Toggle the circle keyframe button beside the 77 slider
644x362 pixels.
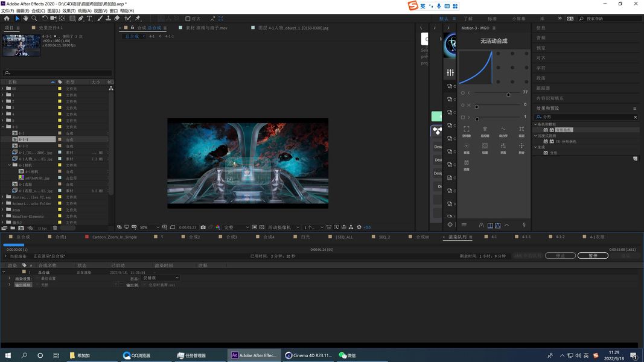pyautogui.click(x=463, y=93)
